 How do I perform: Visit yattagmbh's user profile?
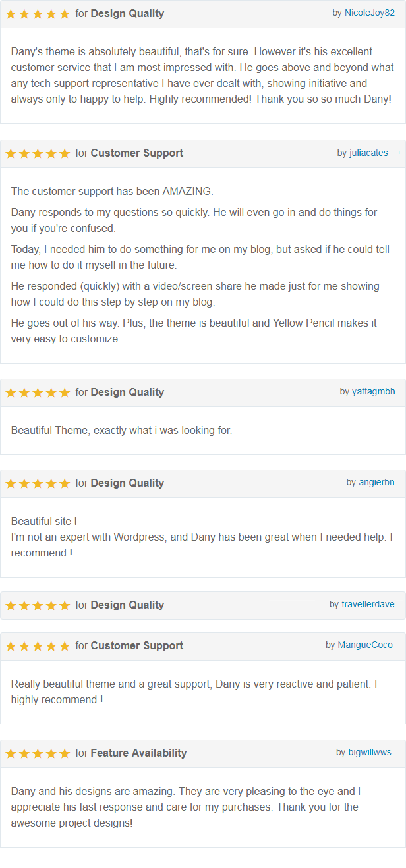tap(374, 391)
